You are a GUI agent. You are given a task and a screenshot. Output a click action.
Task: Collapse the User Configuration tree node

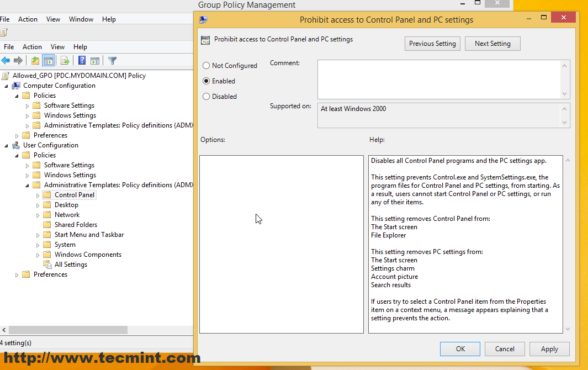[x=6, y=145]
